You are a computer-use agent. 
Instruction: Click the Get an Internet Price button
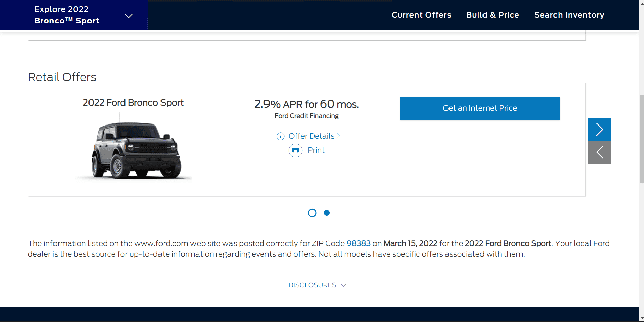479,108
